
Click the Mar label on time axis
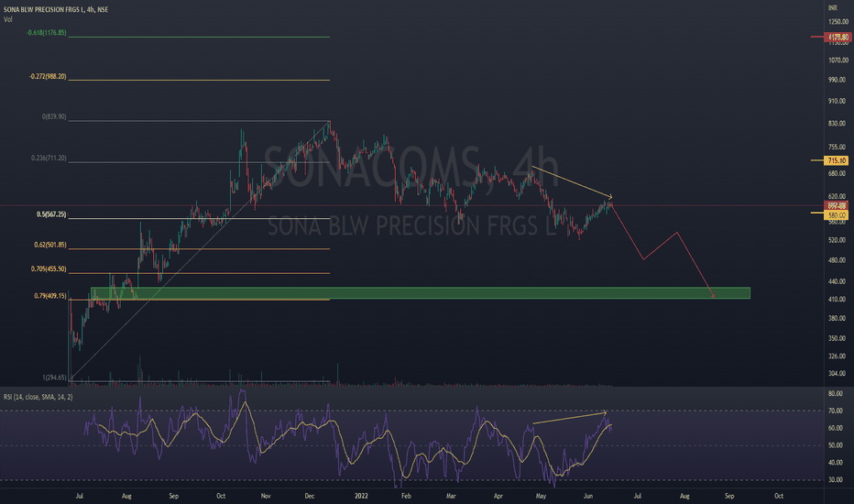451,496
